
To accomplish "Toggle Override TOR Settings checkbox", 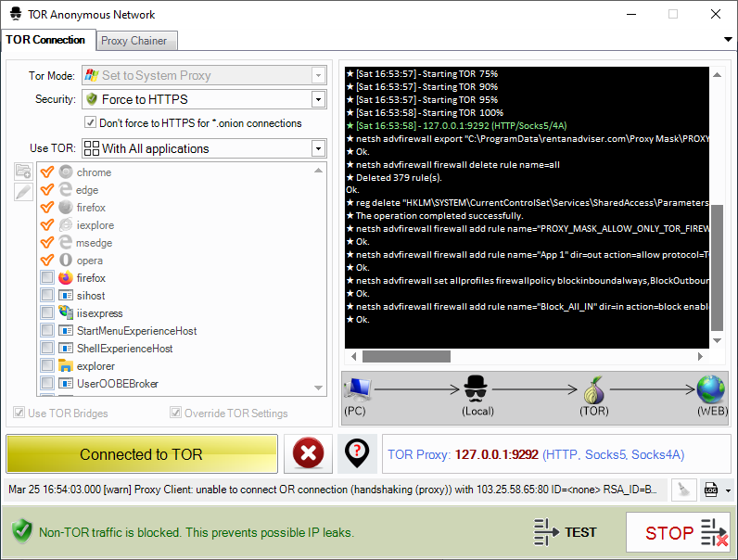I will [175, 413].
